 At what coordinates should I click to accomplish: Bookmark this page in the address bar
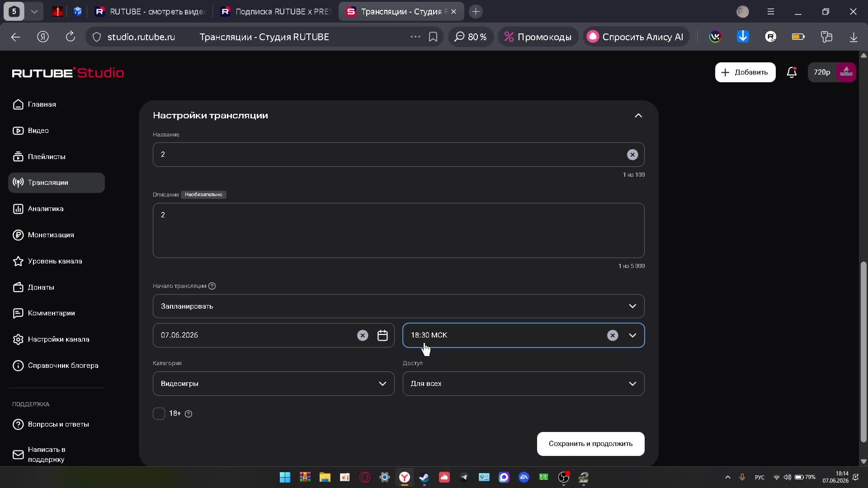tap(433, 37)
